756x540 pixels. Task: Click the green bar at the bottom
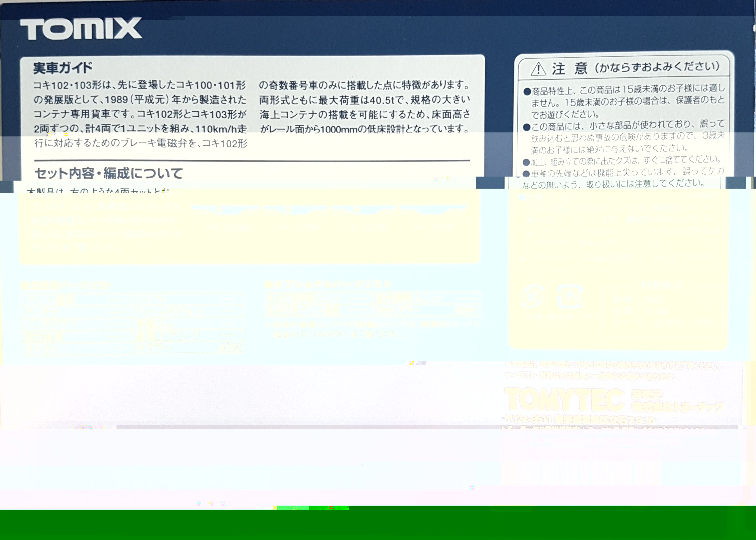[378, 524]
